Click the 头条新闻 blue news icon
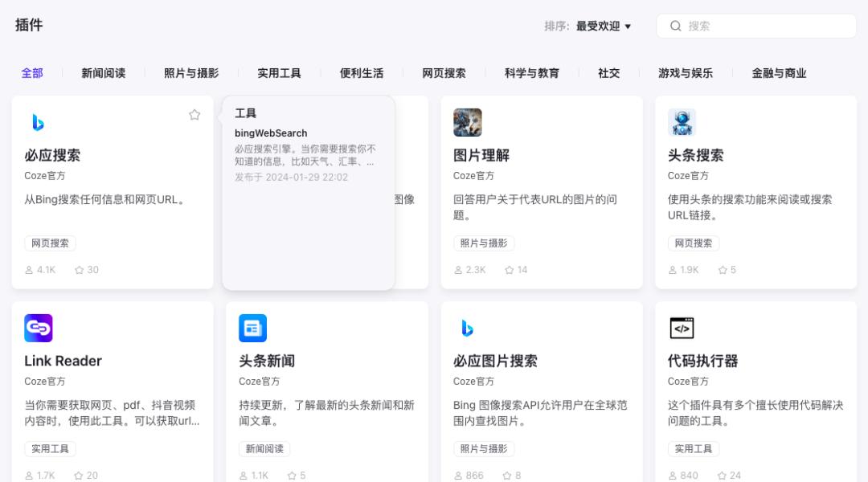 pos(252,328)
